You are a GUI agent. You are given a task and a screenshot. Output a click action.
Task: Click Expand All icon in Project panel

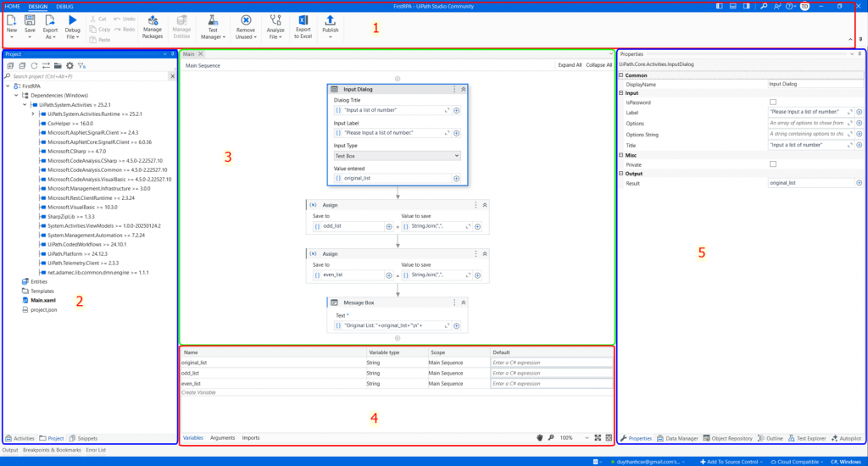(x=10, y=65)
